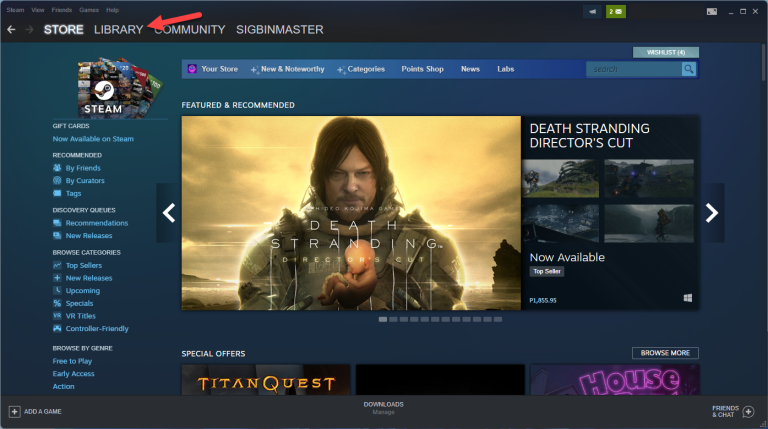Open the View menu
768x429 pixels.
pos(38,10)
